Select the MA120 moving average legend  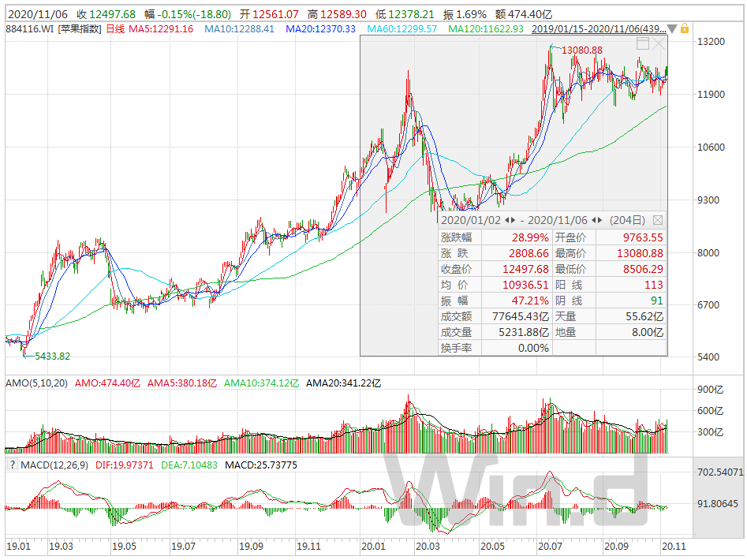point(485,29)
